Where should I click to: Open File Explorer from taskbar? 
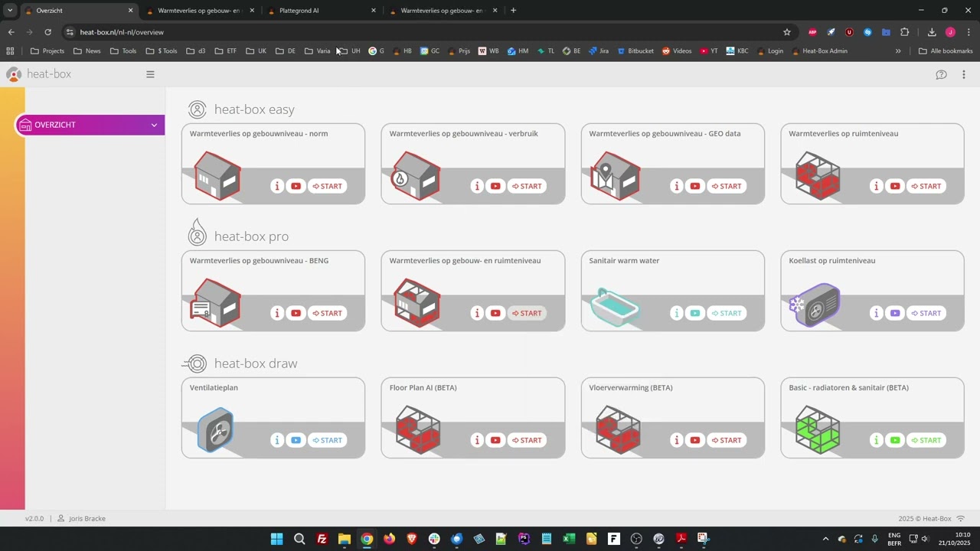345,539
